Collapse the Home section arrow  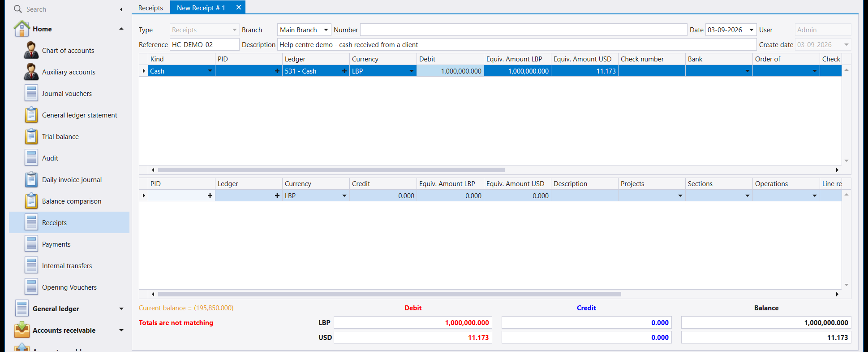(121, 29)
